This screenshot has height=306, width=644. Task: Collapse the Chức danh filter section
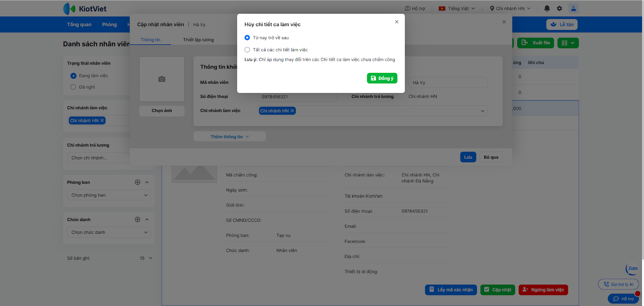point(147,219)
